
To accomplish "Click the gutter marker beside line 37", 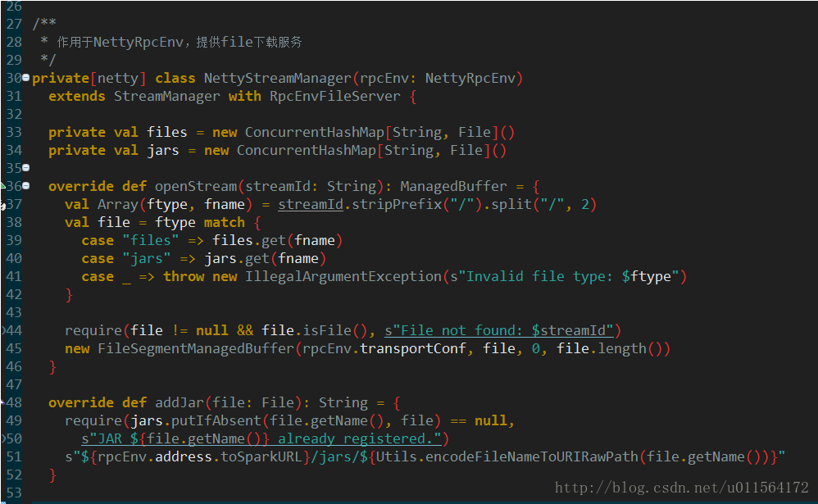I will click(2, 206).
